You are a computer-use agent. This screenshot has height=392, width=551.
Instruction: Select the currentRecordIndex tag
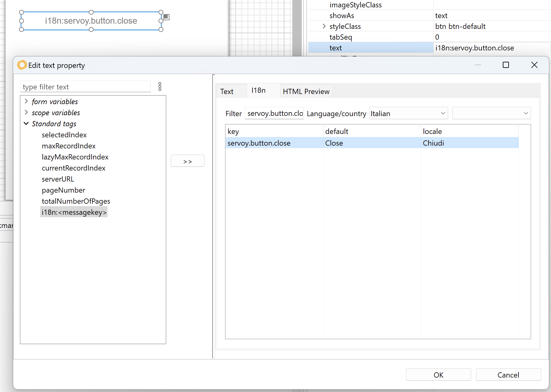click(x=73, y=168)
